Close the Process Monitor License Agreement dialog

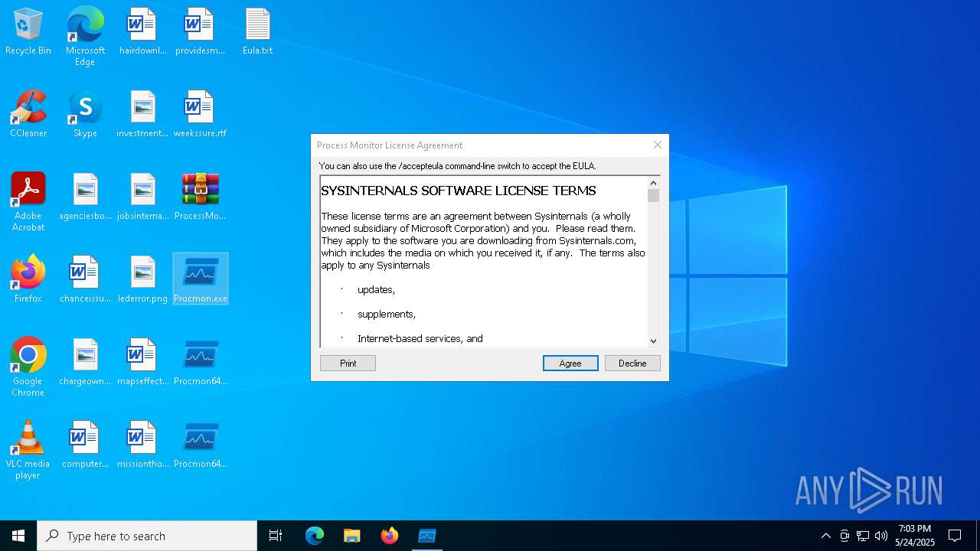(657, 145)
